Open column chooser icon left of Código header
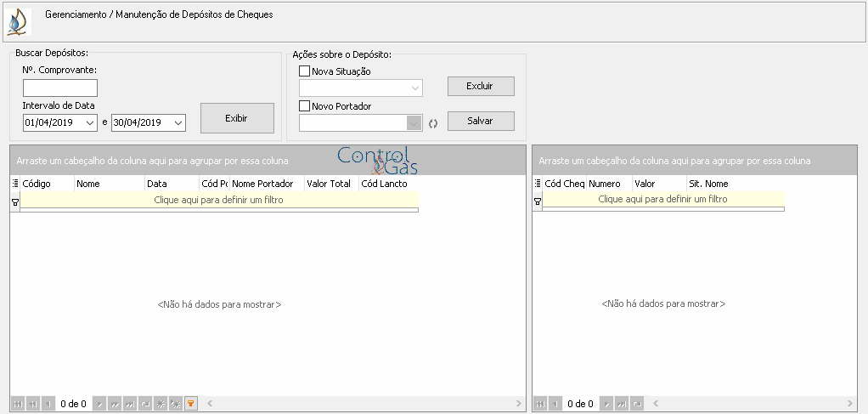 [x=15, y=184]
